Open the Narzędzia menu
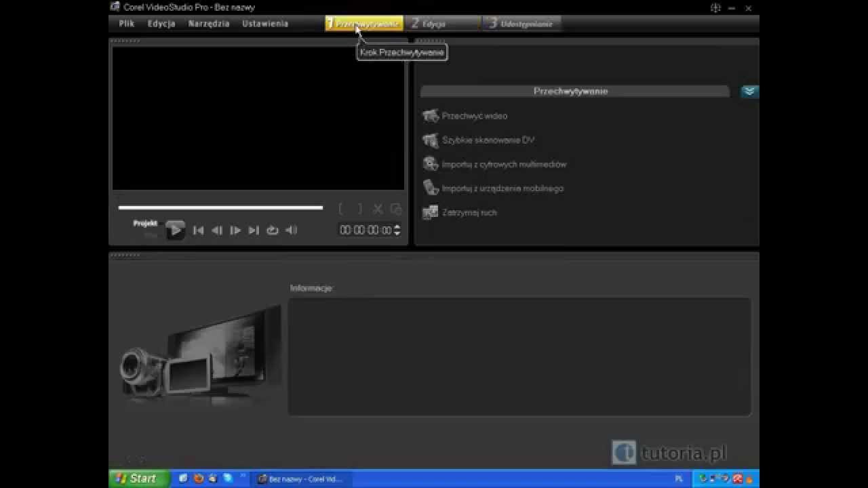 click(x=209, y=23)
